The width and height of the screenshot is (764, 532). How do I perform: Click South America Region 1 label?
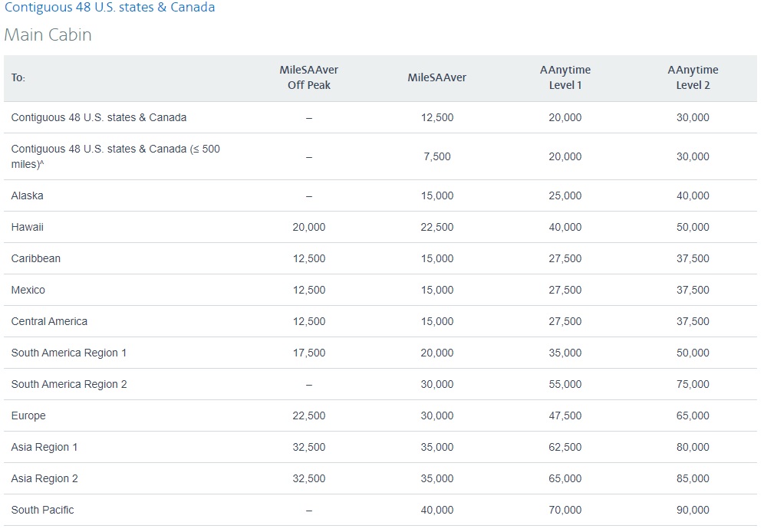coord(69,353)
